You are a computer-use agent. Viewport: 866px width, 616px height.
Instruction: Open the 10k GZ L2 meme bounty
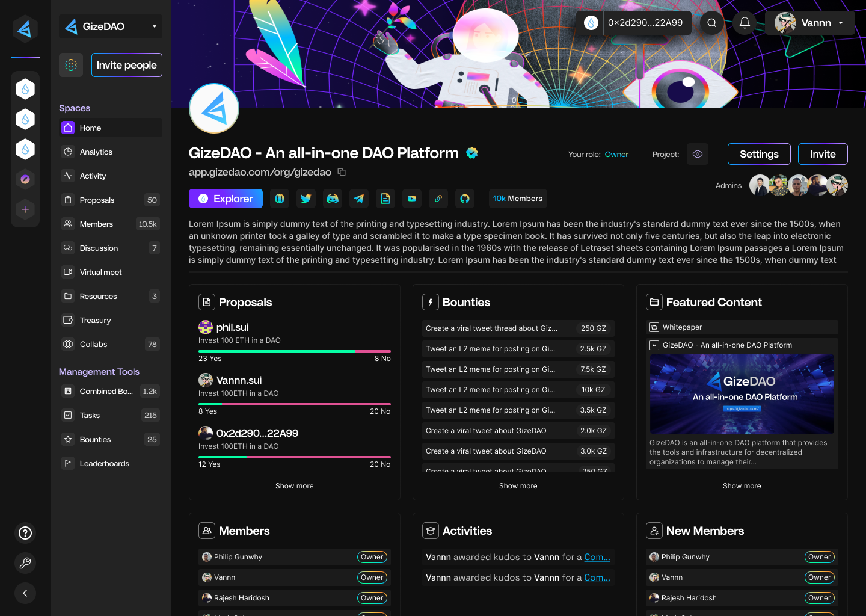(x=518, y=390)
